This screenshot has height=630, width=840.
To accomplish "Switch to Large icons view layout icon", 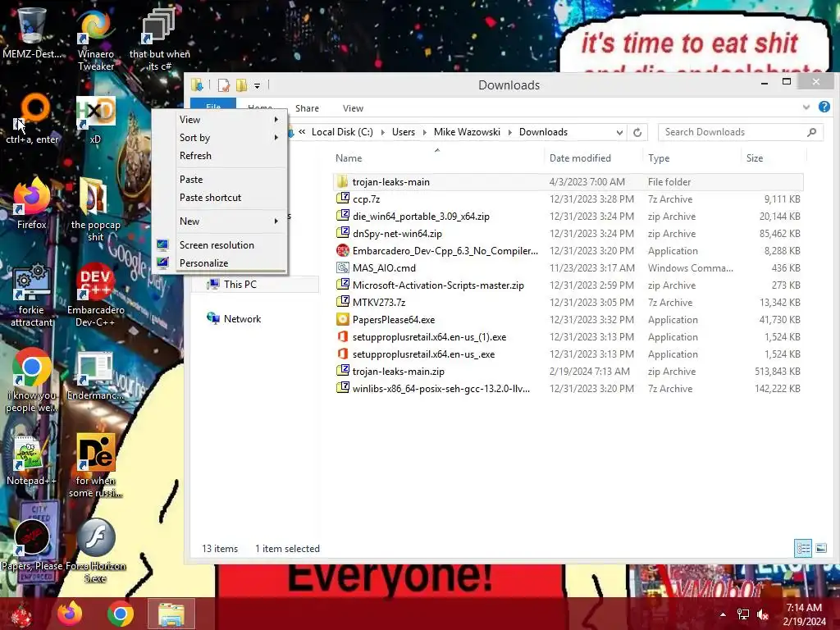I will click(821, 548).
